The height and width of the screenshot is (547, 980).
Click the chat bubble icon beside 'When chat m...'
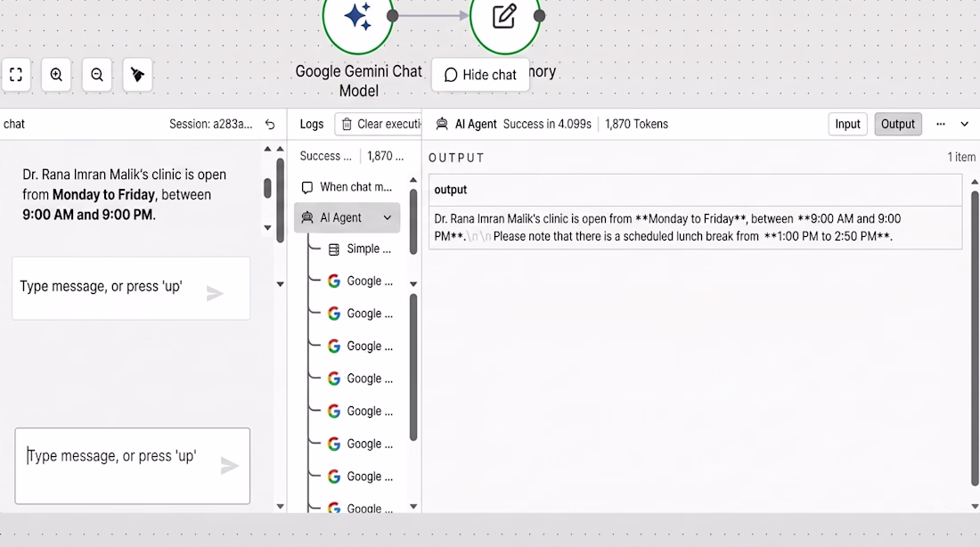coord(306,188)
